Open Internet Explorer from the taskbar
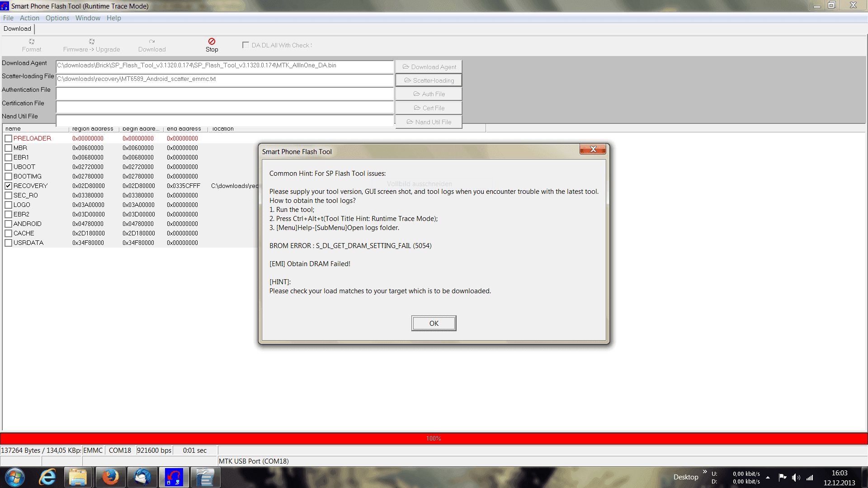This screenshot has height=488, width=868. [47, 477]
